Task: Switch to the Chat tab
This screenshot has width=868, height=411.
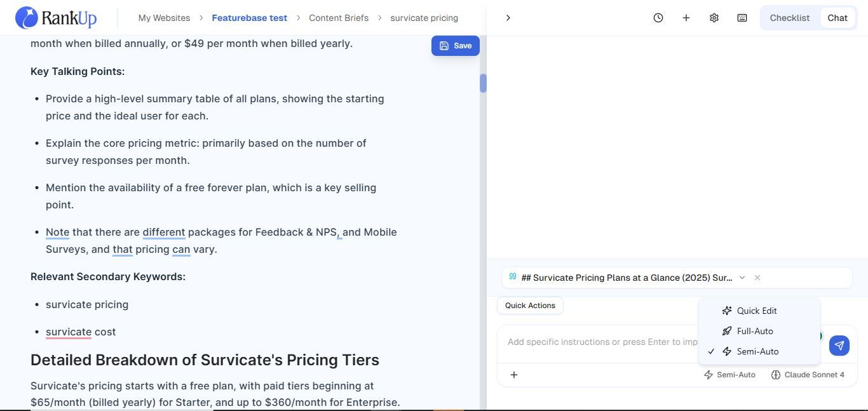Action: (837, 18)
